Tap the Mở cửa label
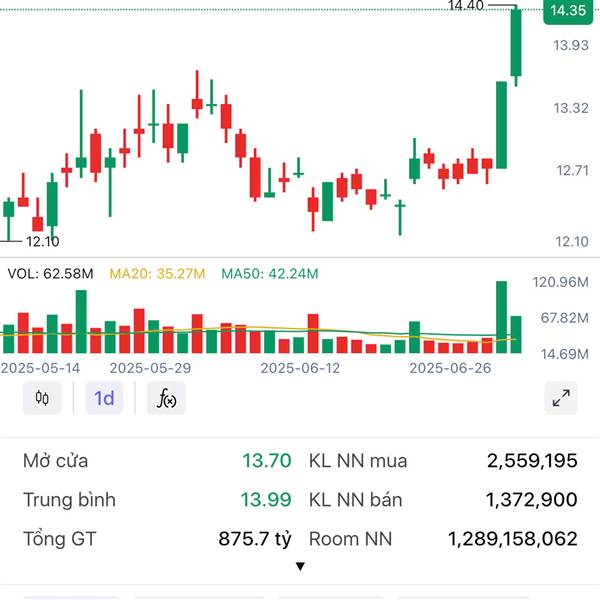This screenshot has height=600, width=600. pyautogui.click(x=55, y=460)
